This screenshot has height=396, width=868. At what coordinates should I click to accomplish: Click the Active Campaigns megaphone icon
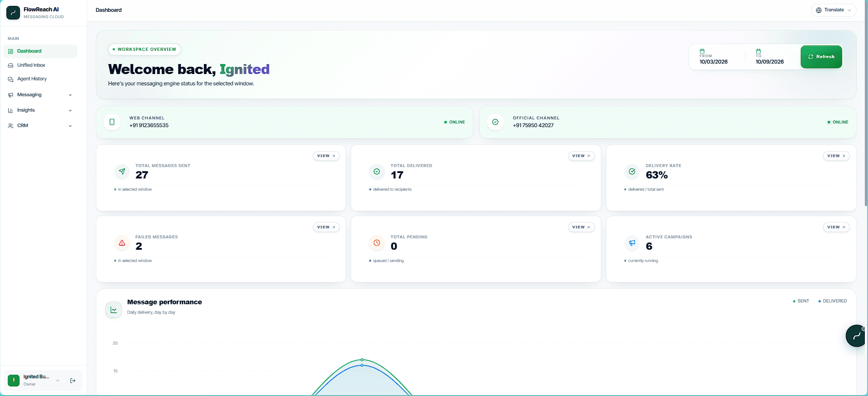(x=632, y=243)
